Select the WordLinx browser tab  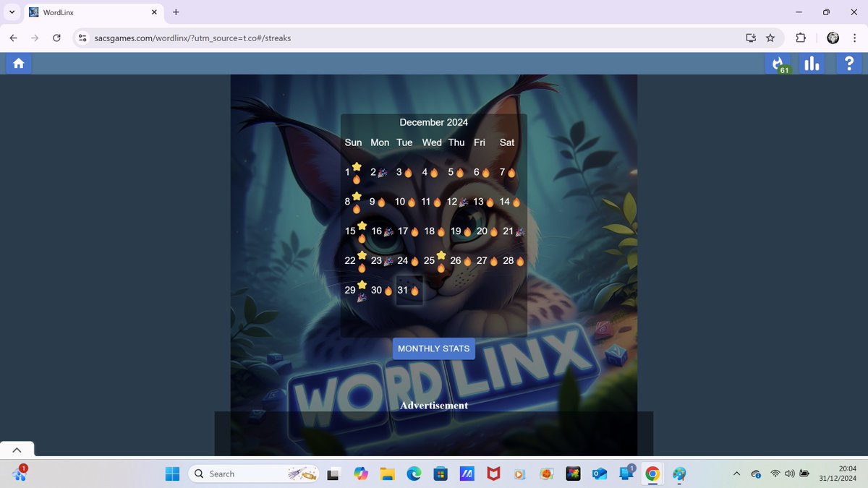94,12
